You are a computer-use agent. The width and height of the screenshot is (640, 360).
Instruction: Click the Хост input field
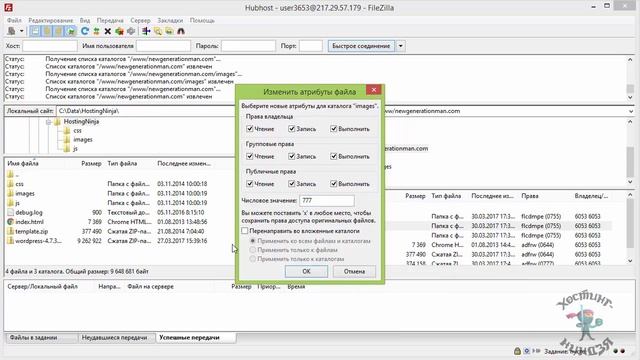[x=50, y=46]
